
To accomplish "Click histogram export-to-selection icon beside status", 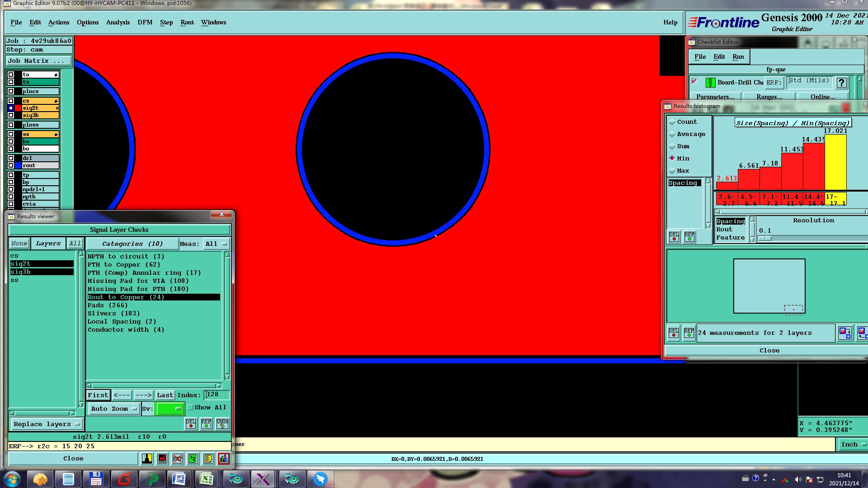I will [x=845, y=333].
